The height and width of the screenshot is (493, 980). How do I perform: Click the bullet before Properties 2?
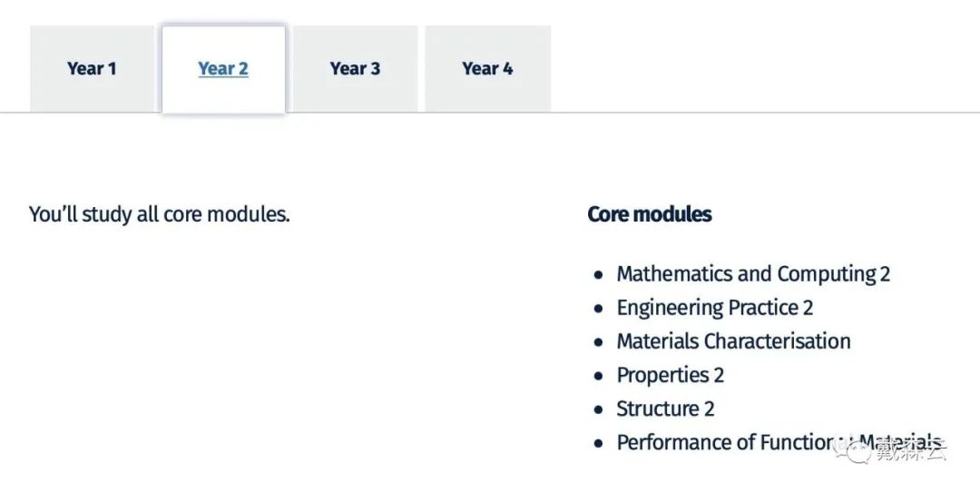tap(599, 376)
